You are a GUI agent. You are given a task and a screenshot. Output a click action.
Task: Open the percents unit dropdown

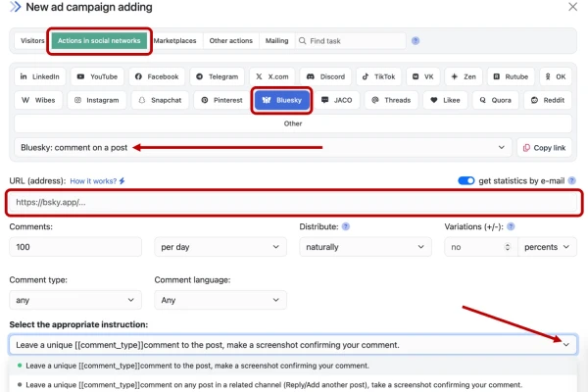(547, 247)
